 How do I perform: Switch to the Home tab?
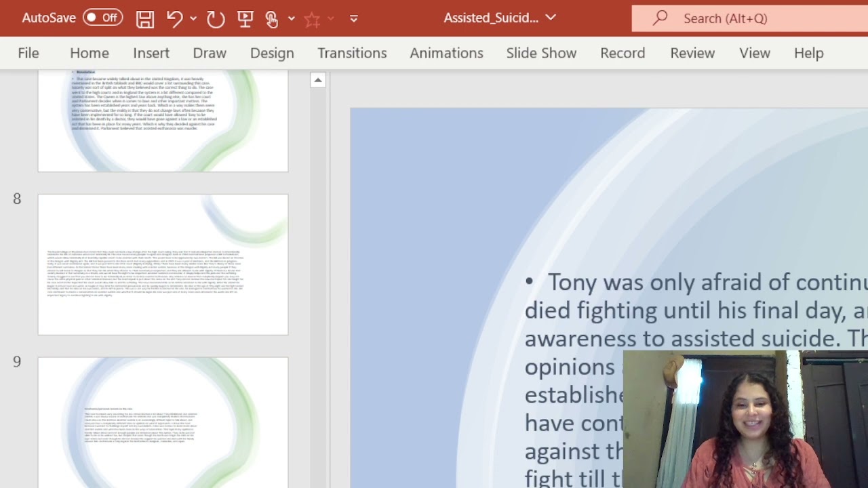[90, 53]
